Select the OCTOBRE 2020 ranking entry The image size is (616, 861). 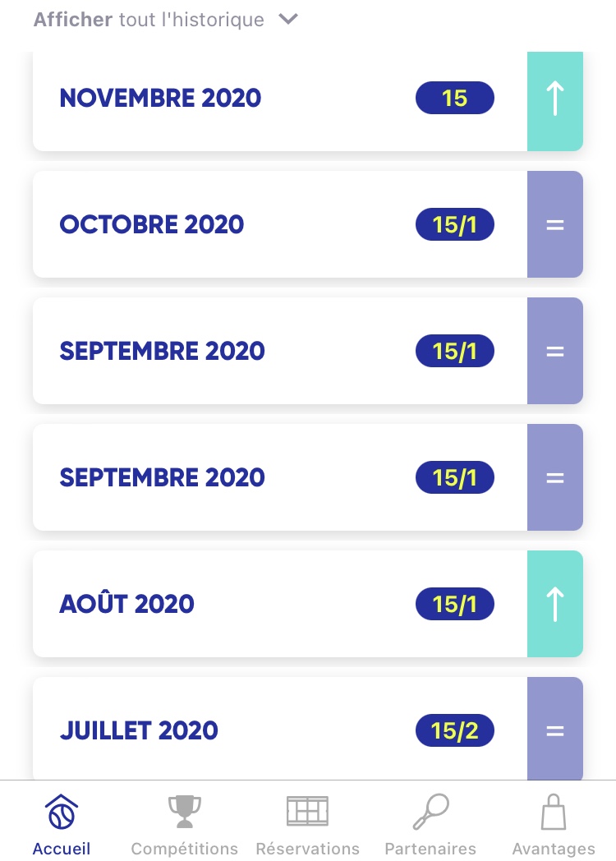coord(152,224)
